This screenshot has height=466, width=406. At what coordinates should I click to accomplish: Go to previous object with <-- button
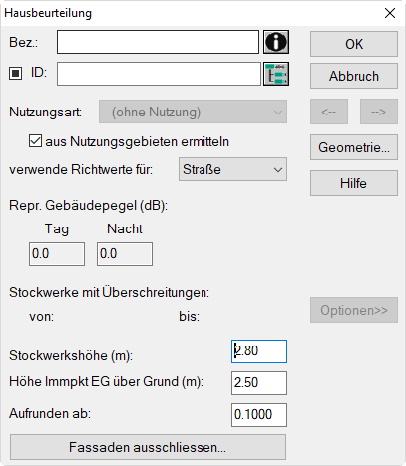[x=329, y=112]
